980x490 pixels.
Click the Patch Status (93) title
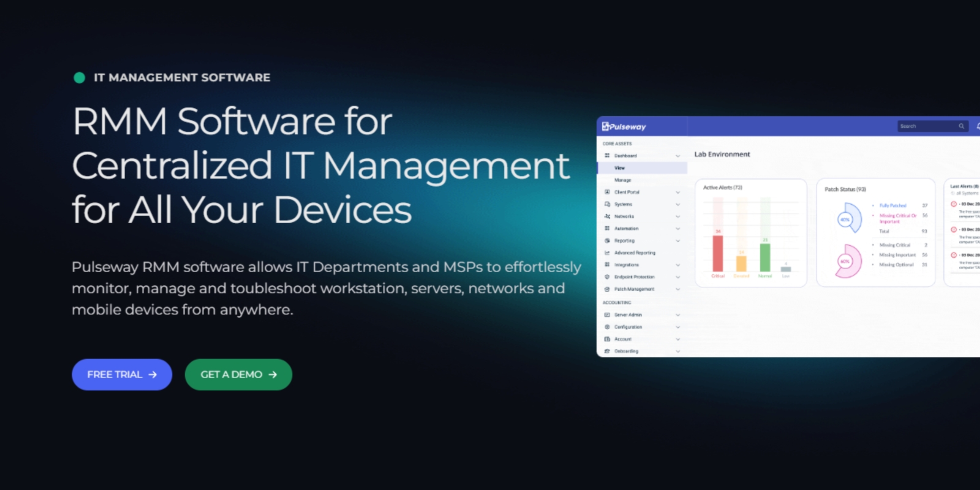click(845, 189)
